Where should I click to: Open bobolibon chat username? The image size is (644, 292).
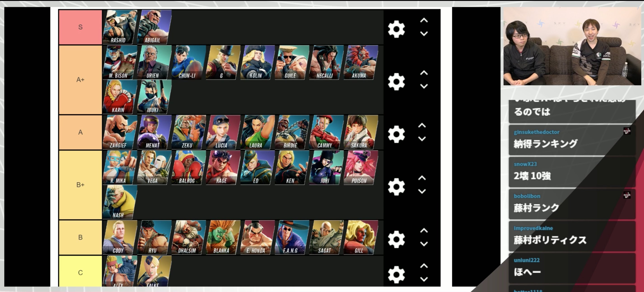(x=527, y=196)
